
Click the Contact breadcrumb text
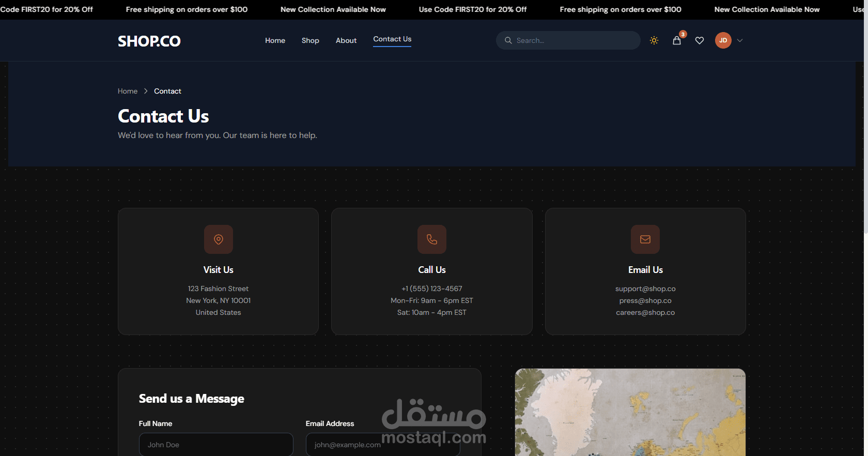(x=167, y=91)
